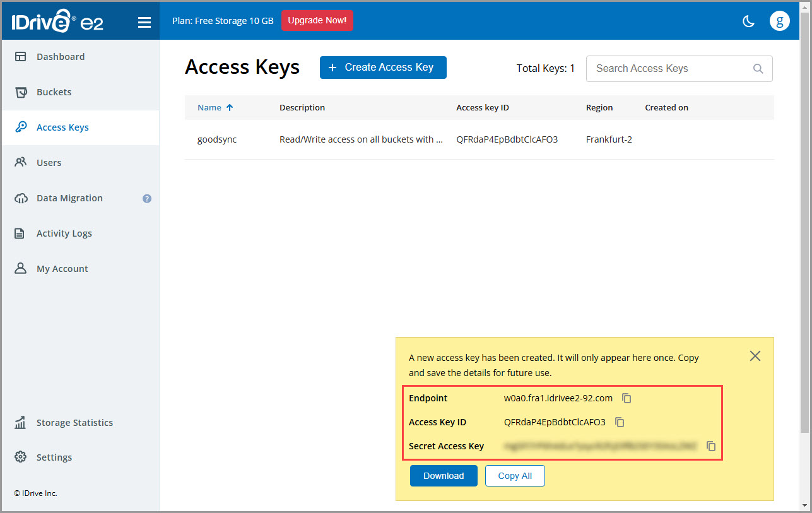Sort by Name column arrow
The height and width of the screenshot is (513, 812).
click(230, 107)
